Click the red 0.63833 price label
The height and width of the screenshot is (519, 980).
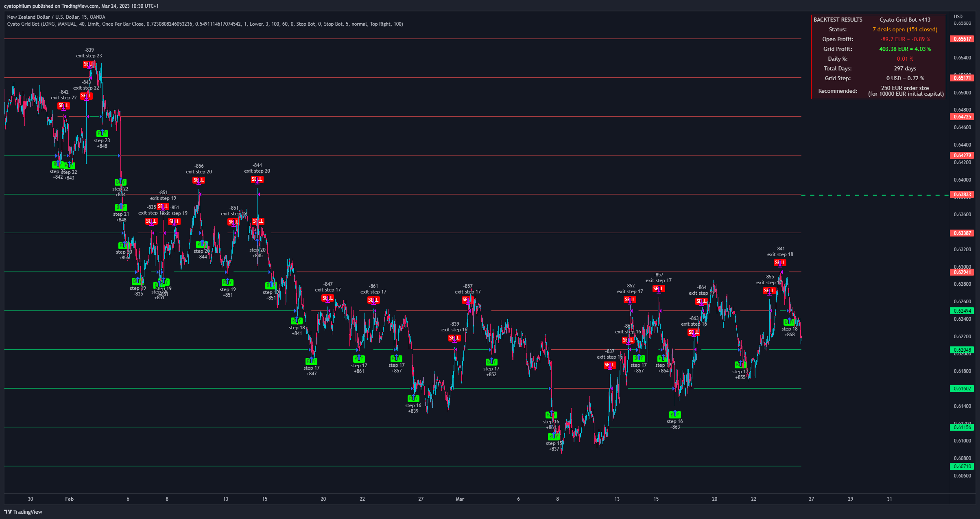(x=962, y=195)
